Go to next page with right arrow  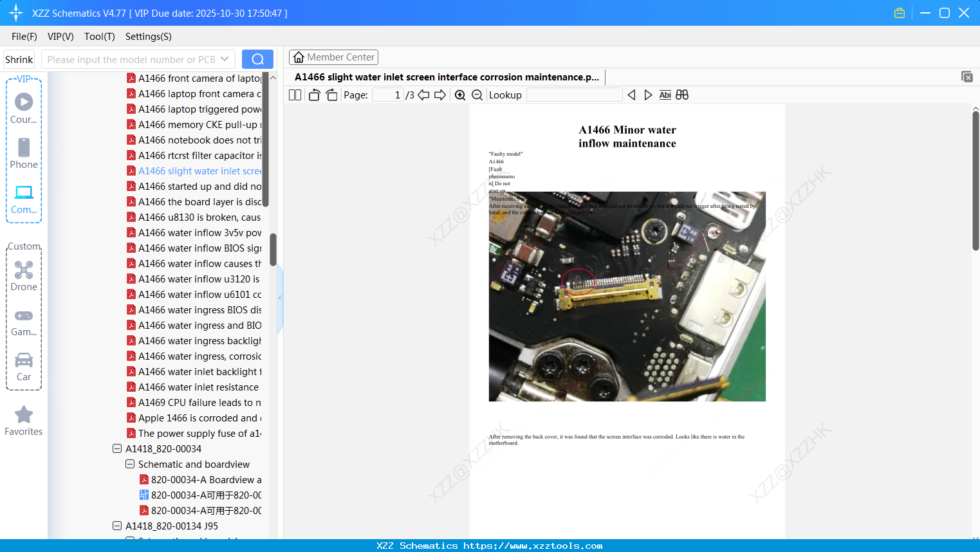(440, 95)
